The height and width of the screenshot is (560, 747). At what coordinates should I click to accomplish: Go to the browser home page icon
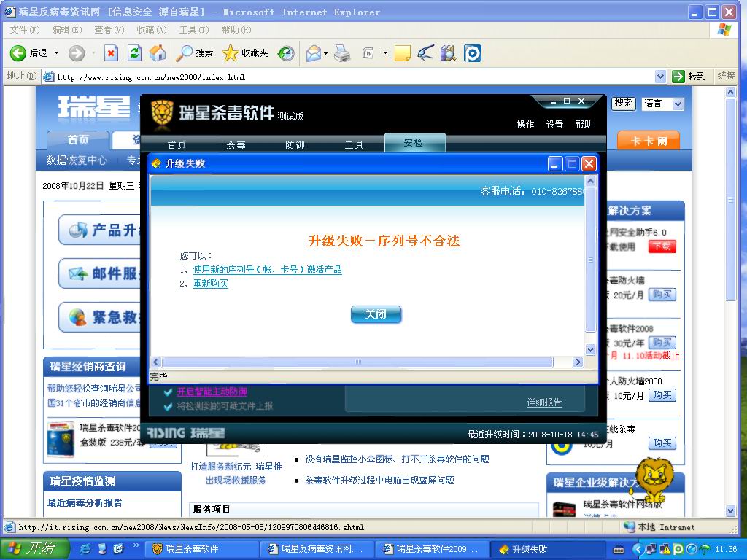coord(158,52)
